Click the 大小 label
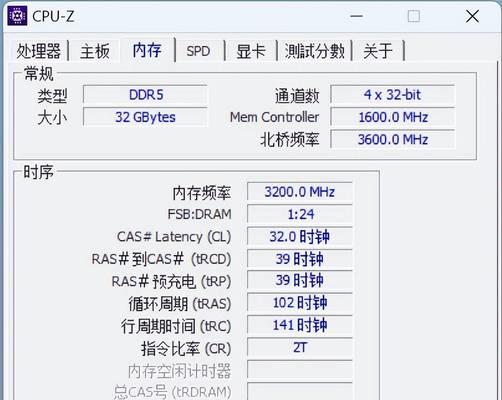The height and width of the screenshot is (400, 502). (x=52, y=118)
